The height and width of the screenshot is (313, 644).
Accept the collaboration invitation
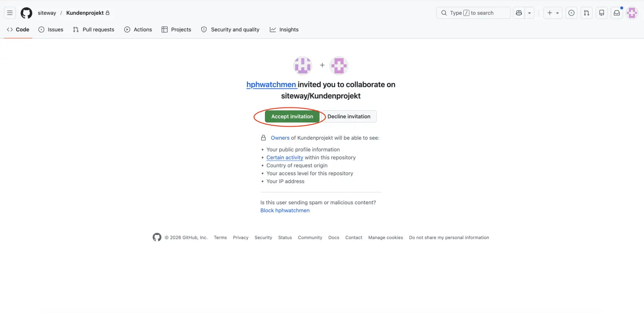point(292,116)
